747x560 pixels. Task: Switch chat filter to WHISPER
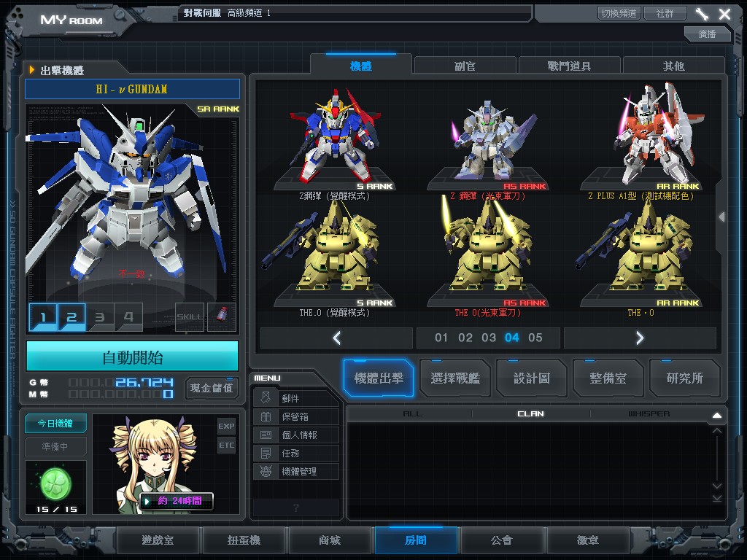point(649,414)
